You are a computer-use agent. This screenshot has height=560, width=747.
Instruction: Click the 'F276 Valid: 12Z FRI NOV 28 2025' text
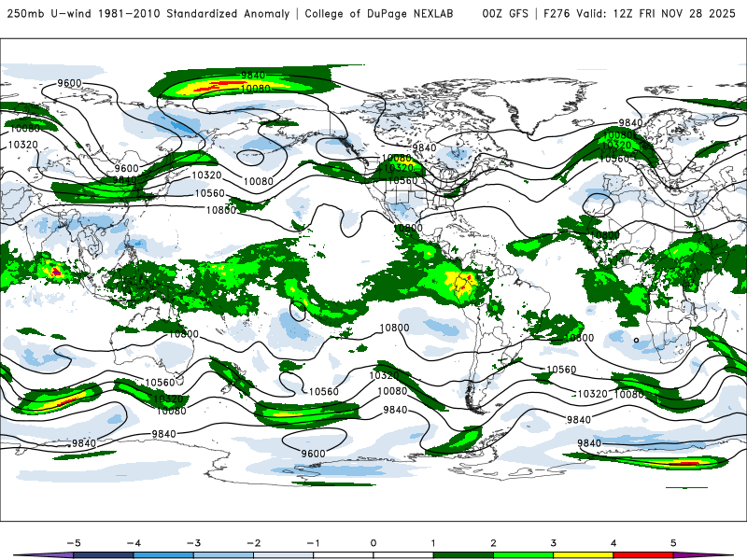pyautogui.click(x=640, y=13)
